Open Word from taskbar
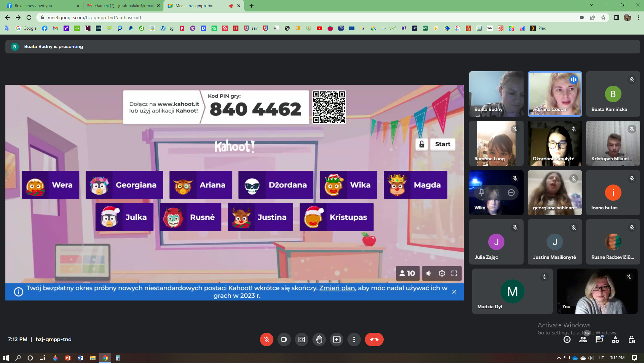644x363 pixels. point(80,358)
